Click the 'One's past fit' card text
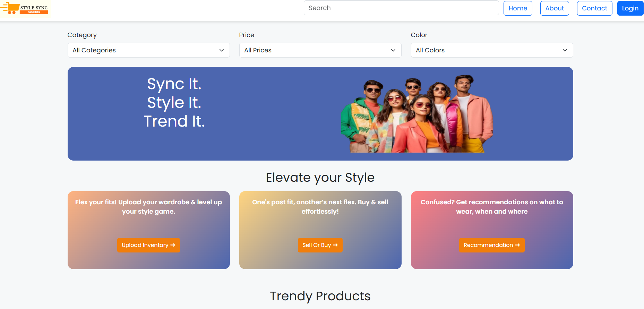The width and height of the screenshot is (644, 309). [320, 207]
